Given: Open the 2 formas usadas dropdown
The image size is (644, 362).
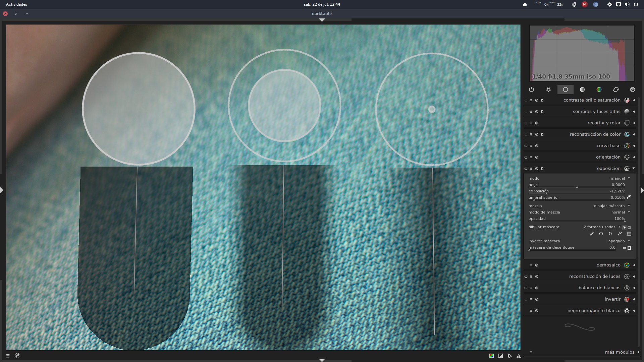Looking at the screenshot, I should pyautogui.click(x=602, y=227).
